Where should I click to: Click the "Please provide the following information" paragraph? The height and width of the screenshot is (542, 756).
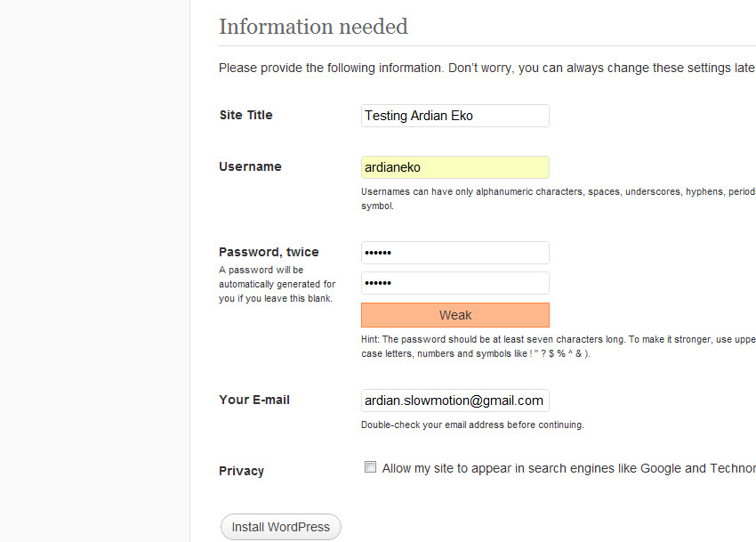(x=487, y=68)
